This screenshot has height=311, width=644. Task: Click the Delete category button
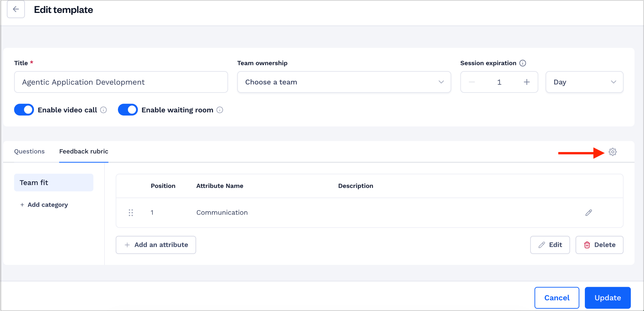pyautogui.click(x=599, y=245)
